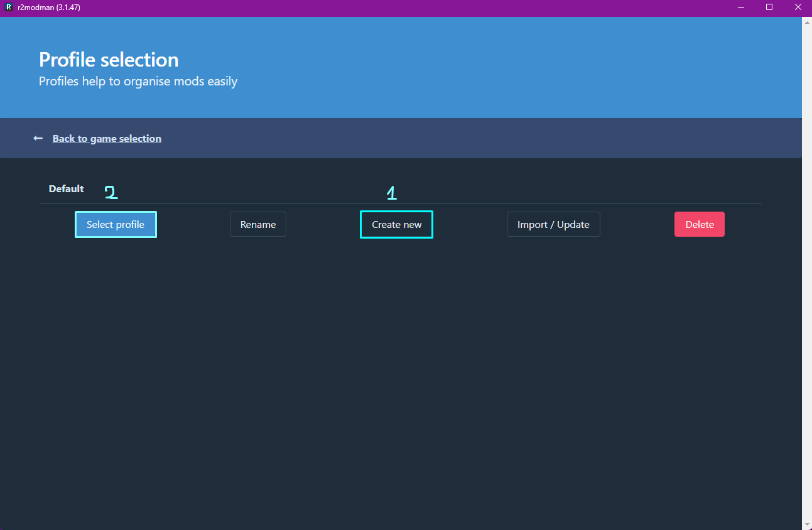Click the scrollbar down arrow
812x530 pixels.
[807, 524]
